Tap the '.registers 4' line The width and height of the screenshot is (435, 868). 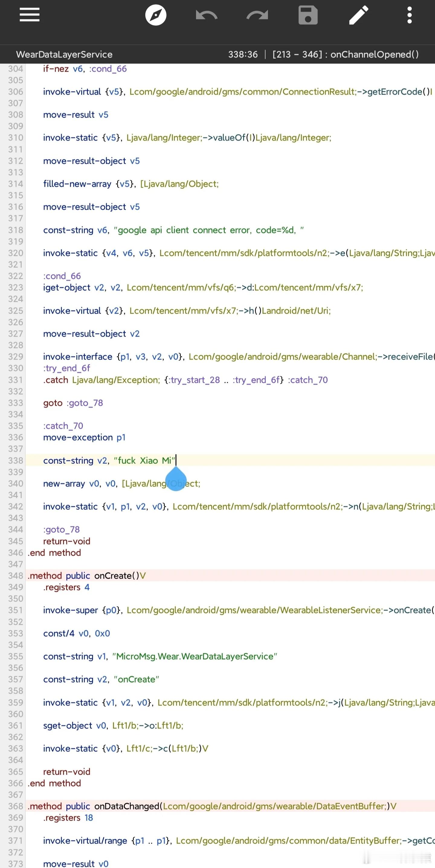66,587
